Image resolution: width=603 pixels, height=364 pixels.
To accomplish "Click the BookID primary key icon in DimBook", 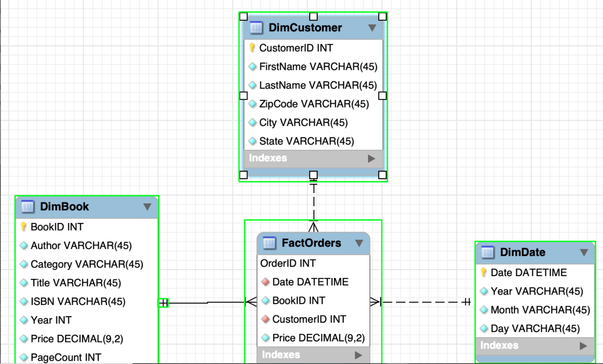I will (x=24, y=227).
